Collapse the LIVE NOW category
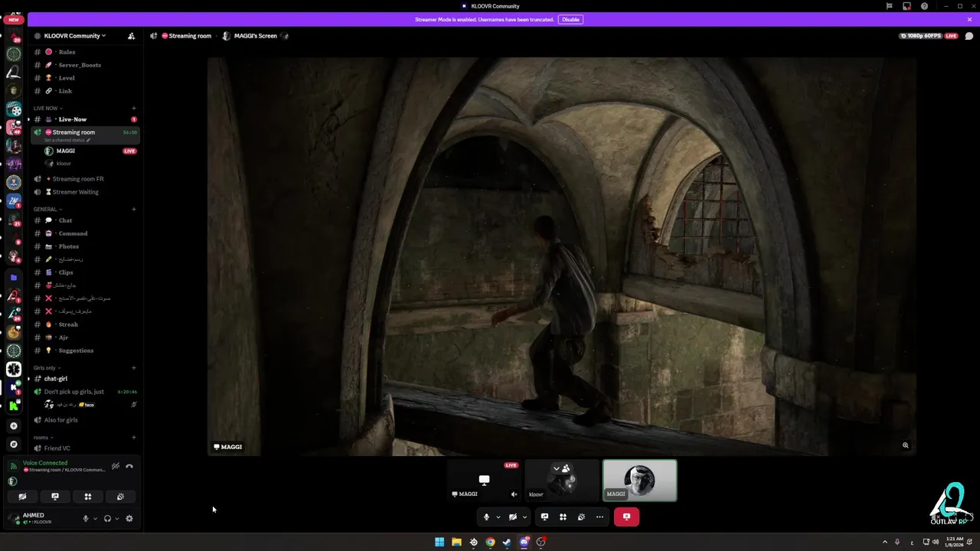980x551 pixels. [x=47, y=108]
